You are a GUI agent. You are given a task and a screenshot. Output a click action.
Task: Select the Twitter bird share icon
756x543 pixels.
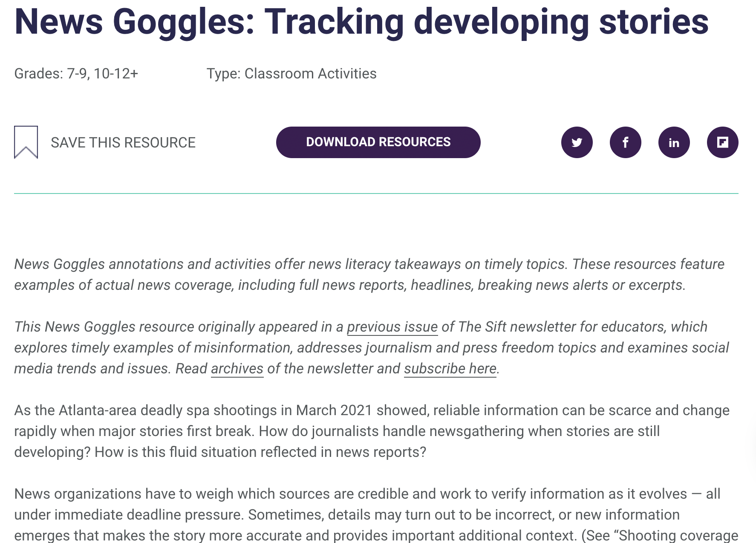(x=577, y=142)
